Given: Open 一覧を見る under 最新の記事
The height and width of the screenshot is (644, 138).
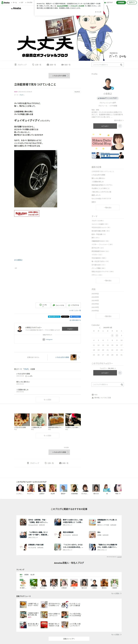Looking at the screenshot, I should tap(107, 207).
